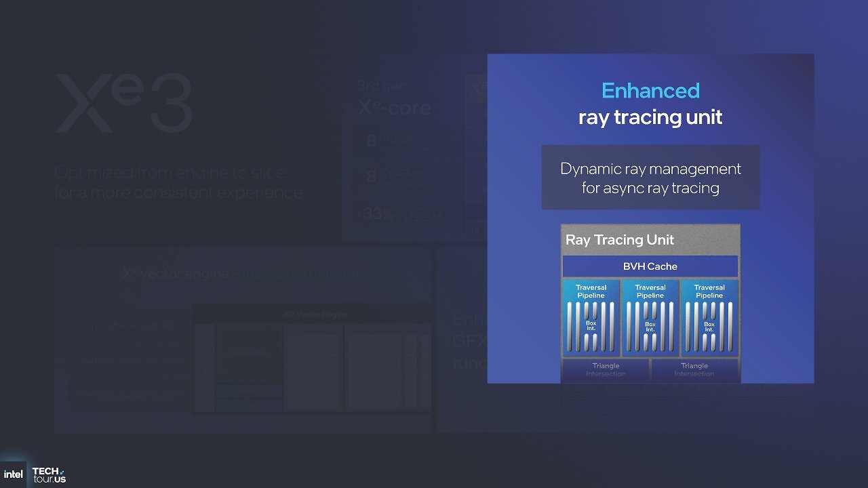Click the third Traversal Pipeline block
This screenshot has width=868, height=488.
tap(709, 318)
